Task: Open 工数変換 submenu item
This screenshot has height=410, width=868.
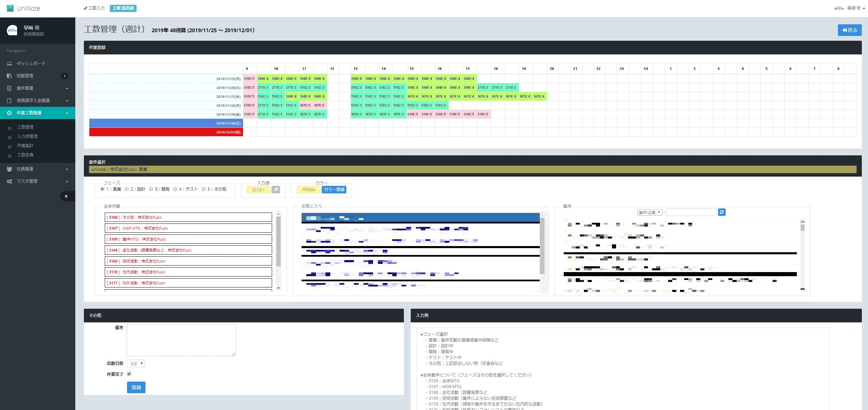Action: click(x=25, y=155)
